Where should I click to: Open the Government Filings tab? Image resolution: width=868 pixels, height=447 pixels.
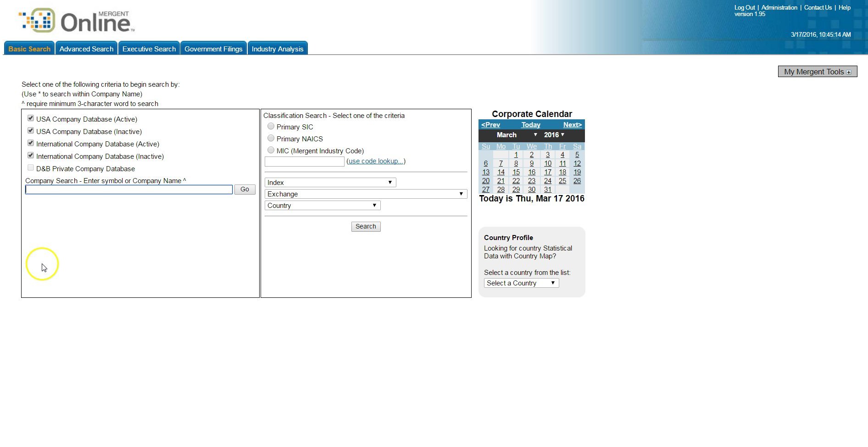[213, 48]
